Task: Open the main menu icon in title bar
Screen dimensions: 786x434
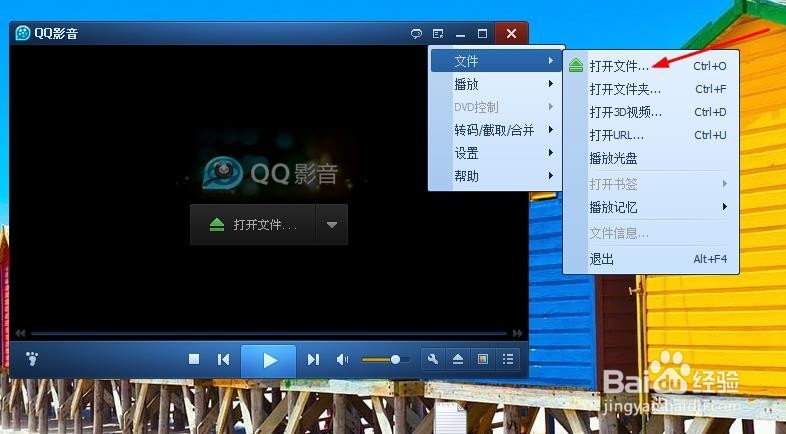Action: tap(438, 34)
